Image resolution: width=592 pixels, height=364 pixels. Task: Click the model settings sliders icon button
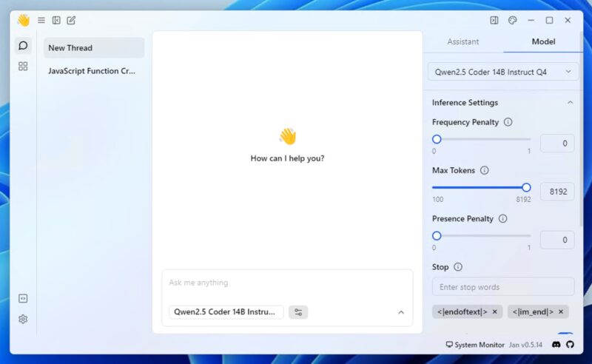(x=298, y=312)
